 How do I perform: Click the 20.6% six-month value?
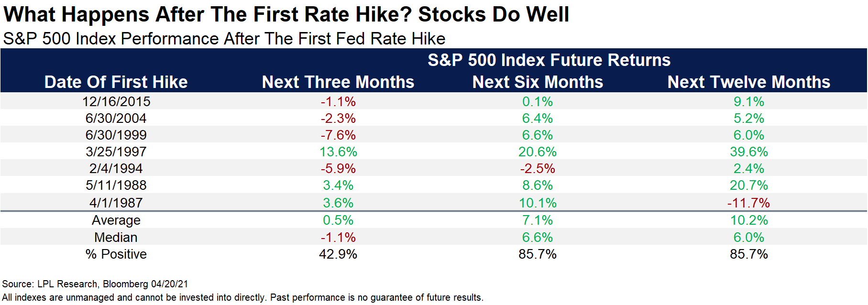pos(538,152)
